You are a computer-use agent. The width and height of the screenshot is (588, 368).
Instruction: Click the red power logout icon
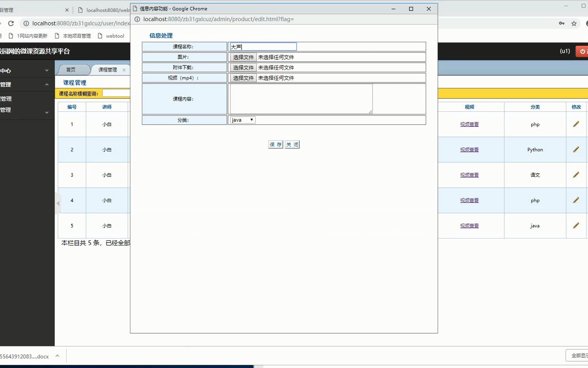pos(582,51)
